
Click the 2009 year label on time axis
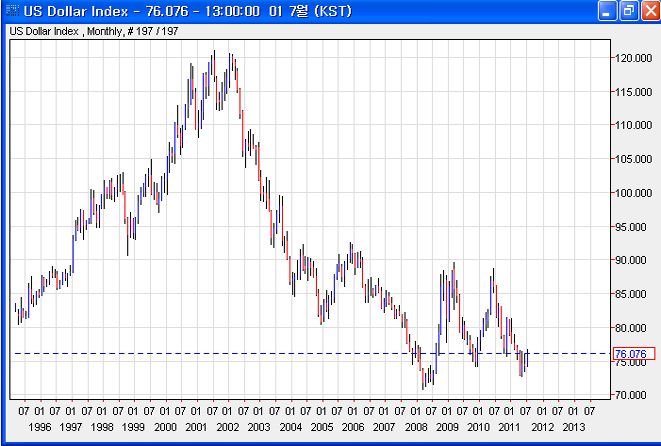(447, 427)
